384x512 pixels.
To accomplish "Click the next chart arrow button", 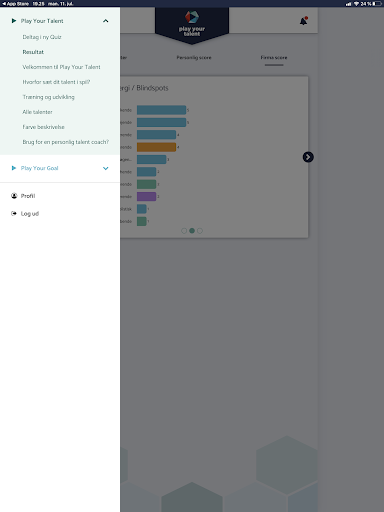I will pyautogui.click(x=308, y=157).
